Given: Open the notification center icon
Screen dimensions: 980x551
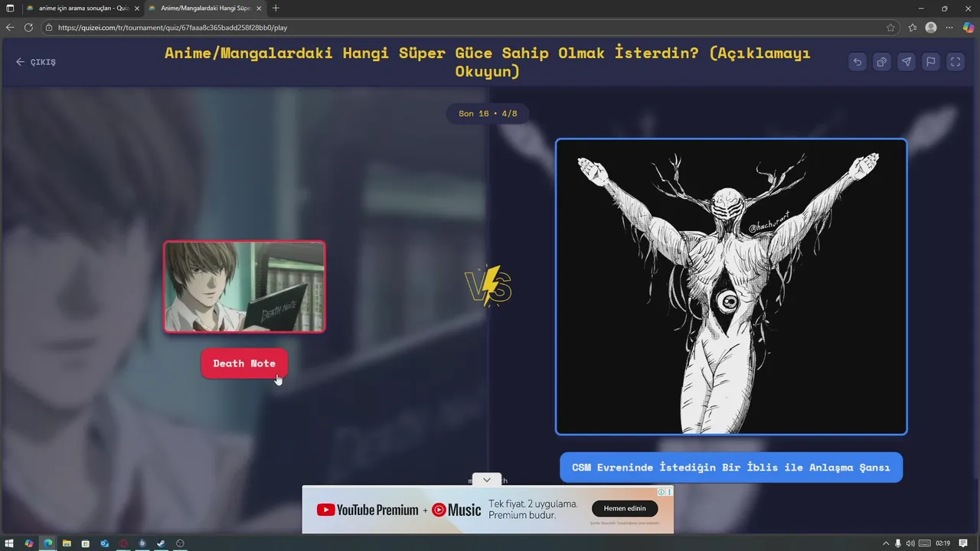Looking at the screenshot, I should (x=963, y=543).
